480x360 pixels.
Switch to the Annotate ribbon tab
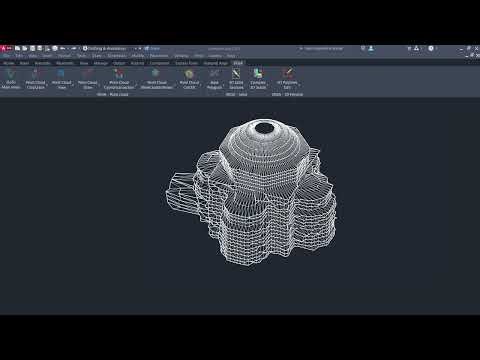tap(42, 63)
